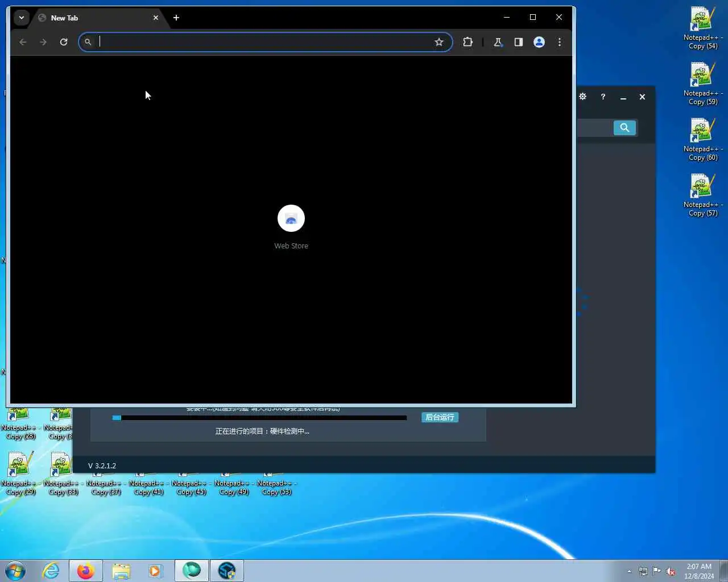This screenshot has width=728, height=582.
Task: Click the Notepad++ - Copy (41) label
Action: coord(148,488)
